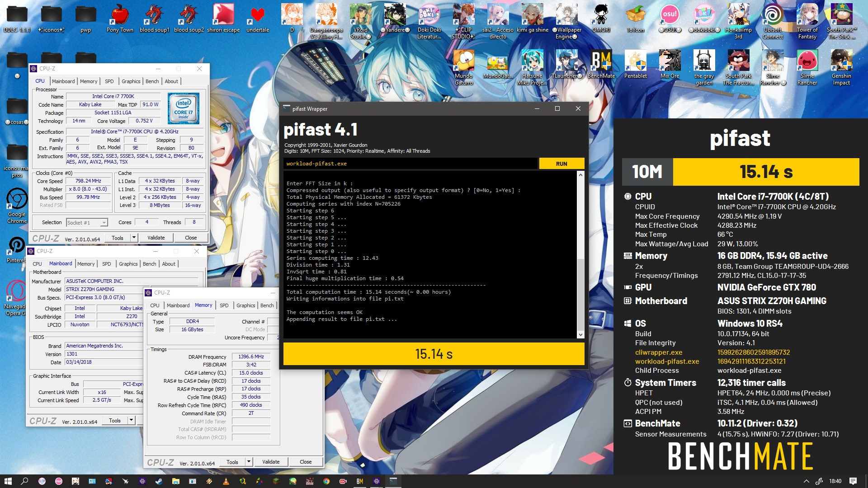The width and height of the screenshot is (868, 488).
Task: Show hidden system tray icons
Action: [x=806, y=481]
